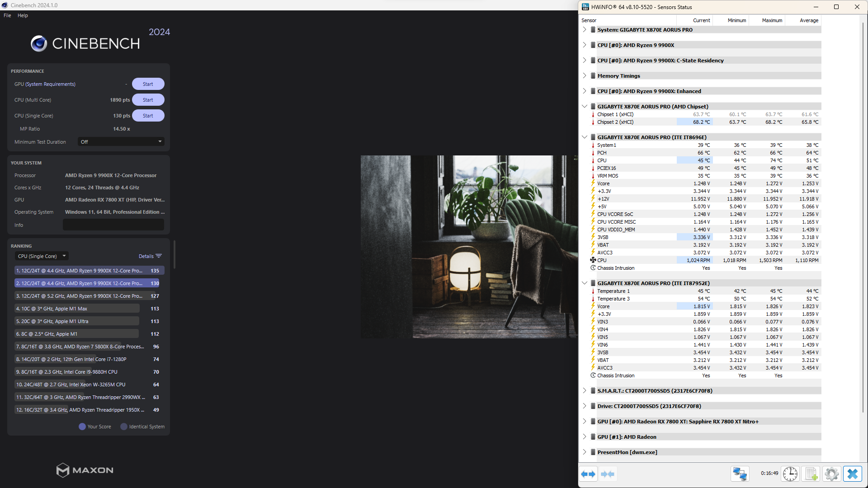This screenshot has width=868, height=488.
Task: Click the Info text field in Your System
Action: point(113,225)
